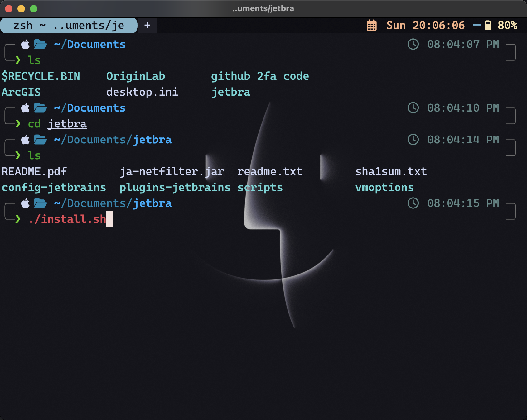The height and width of the screenshot is (420, 527).
Task: Maximize the window with the green button
Action: click(34, 9)
